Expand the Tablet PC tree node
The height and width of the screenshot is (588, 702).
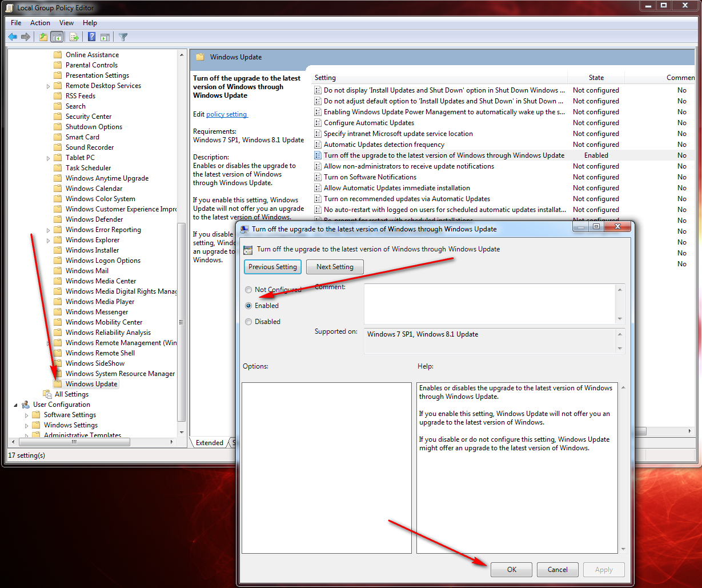coord(49,158)
